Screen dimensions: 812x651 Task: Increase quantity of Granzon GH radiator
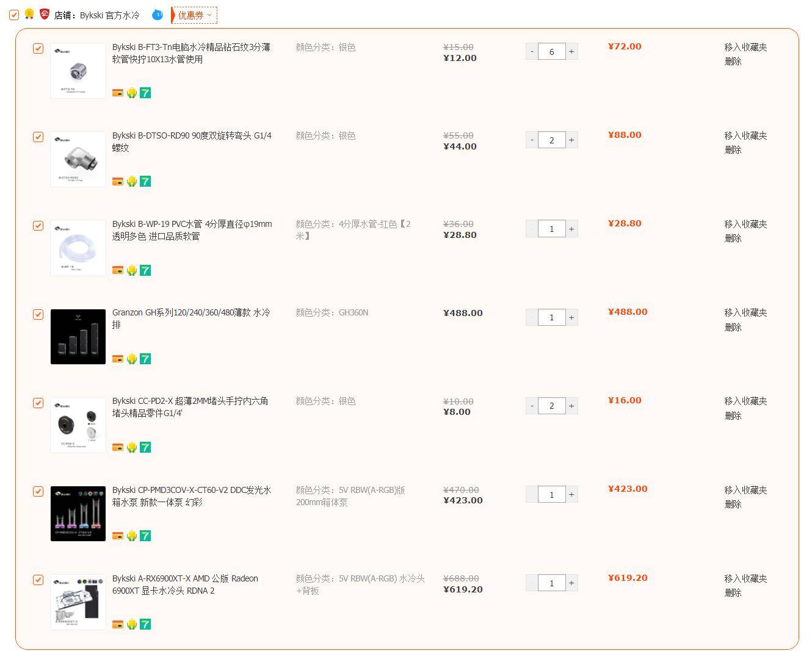(571, 317)
